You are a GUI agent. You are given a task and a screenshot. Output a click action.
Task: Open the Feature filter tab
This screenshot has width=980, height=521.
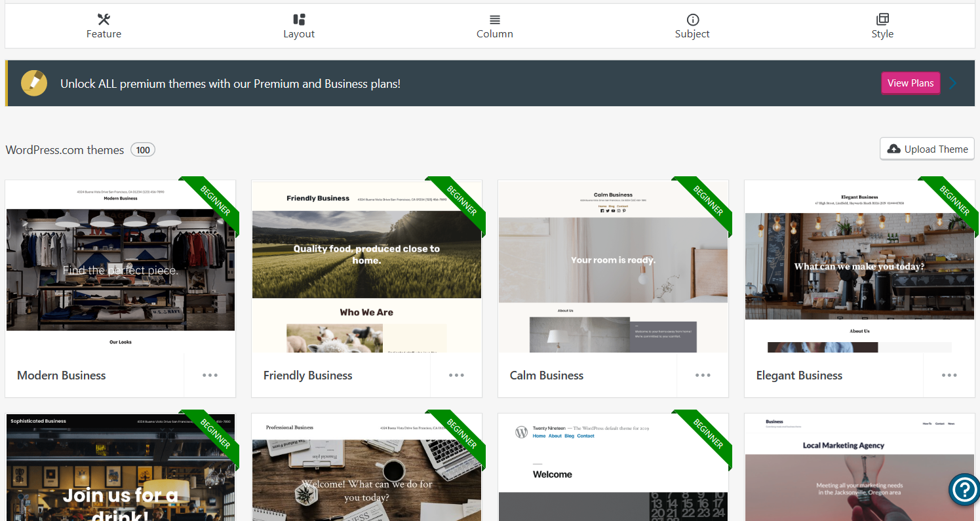pos(104,26)
